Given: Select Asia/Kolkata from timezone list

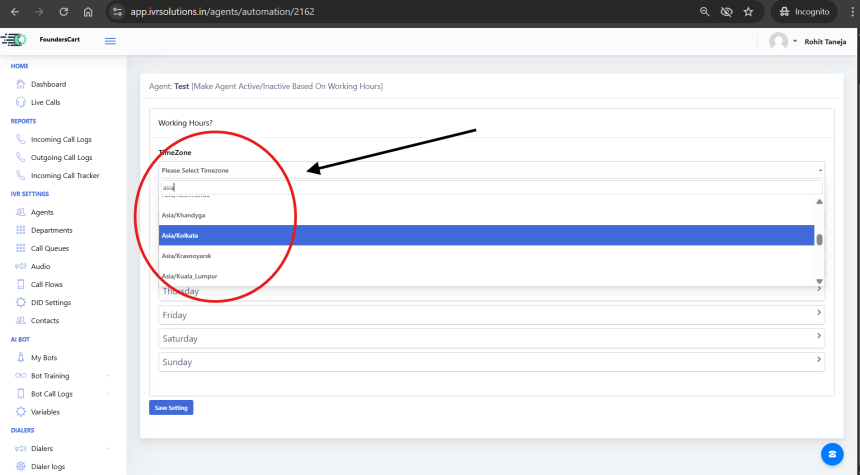Looking at the screenshot, I should [x=486, y=235].
